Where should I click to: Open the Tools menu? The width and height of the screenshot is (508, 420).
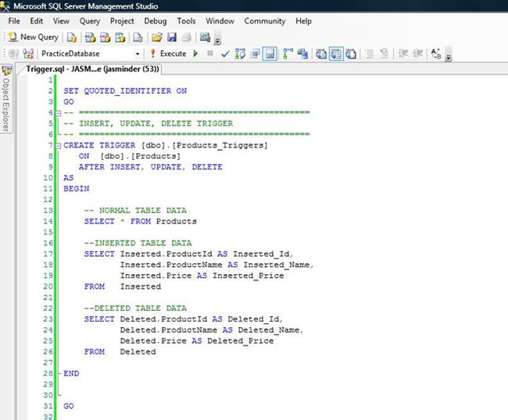point(186,21)
